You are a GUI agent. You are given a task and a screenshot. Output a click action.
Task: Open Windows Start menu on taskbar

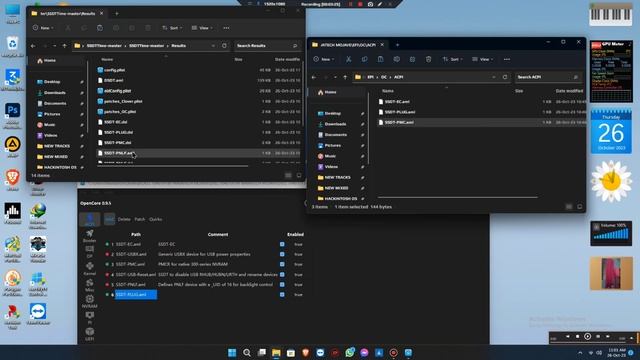tap(232, 353)
